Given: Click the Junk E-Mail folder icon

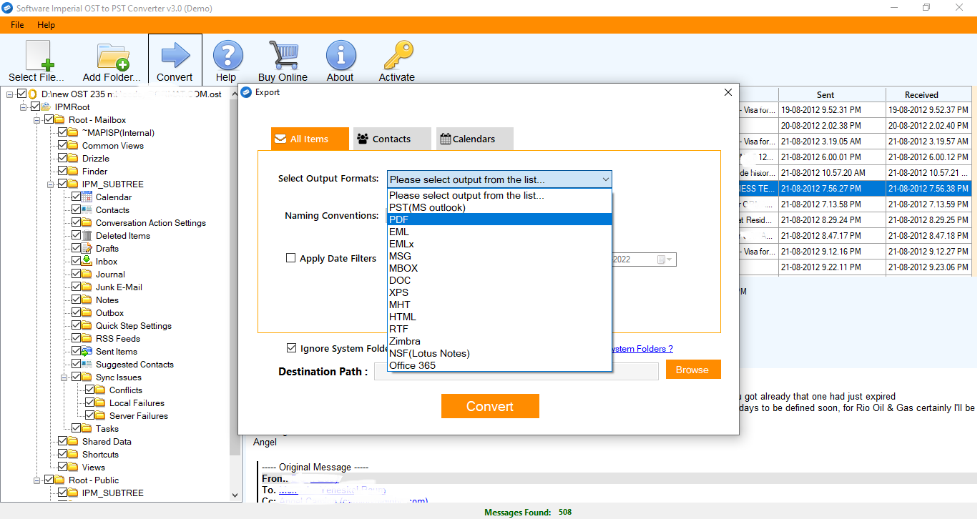Looking at the screenshot, I should pos(87,287).
